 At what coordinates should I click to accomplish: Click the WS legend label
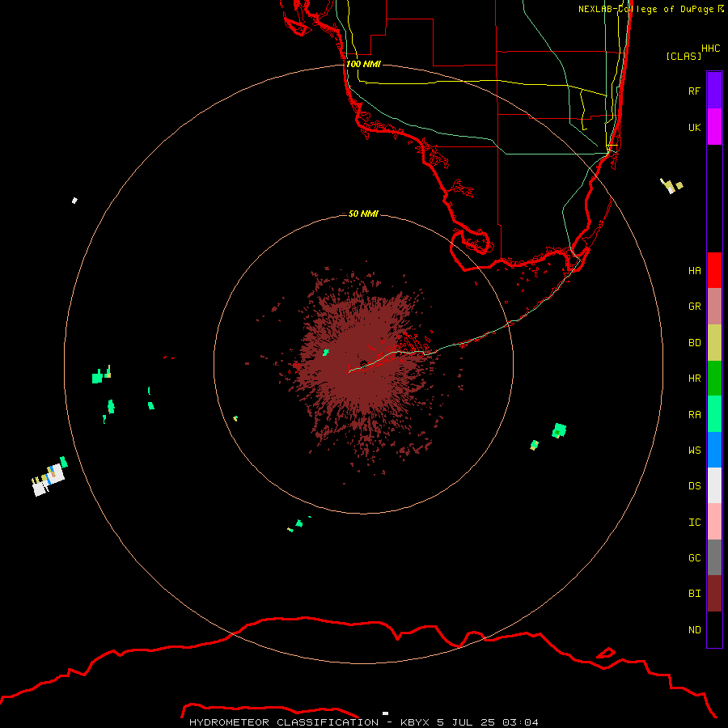click(694, 451)
